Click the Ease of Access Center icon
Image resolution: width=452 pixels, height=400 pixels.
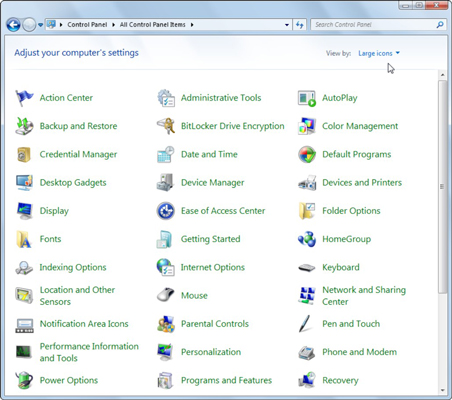tap(166, 211)
